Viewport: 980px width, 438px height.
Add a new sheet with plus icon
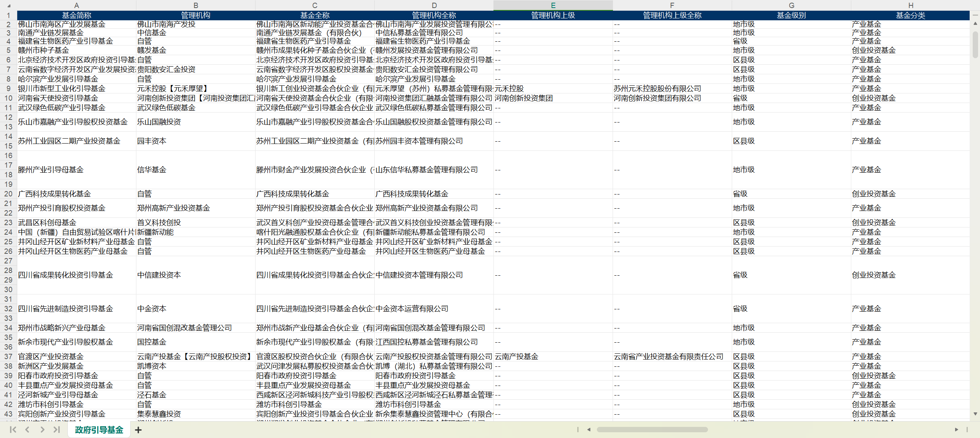tap(138, 430)
